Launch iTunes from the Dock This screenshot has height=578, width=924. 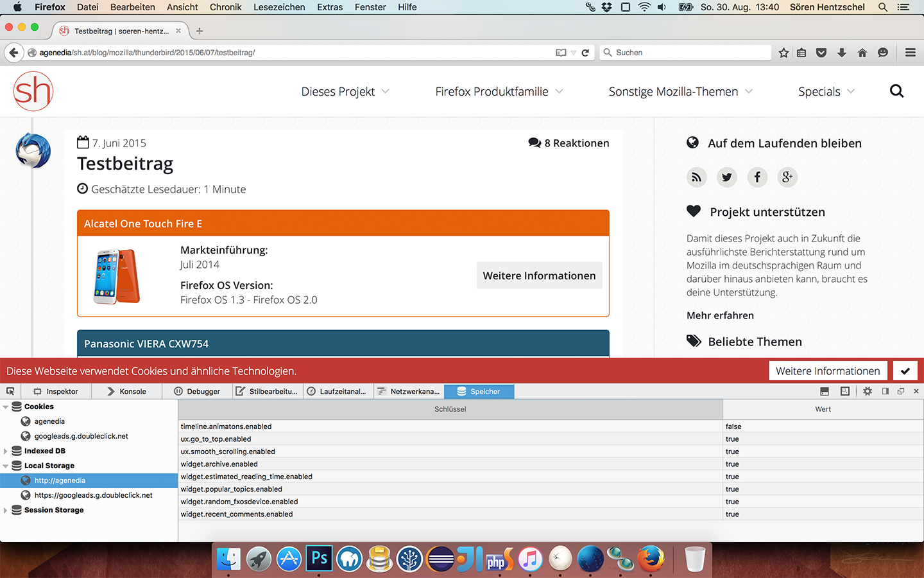530,558
